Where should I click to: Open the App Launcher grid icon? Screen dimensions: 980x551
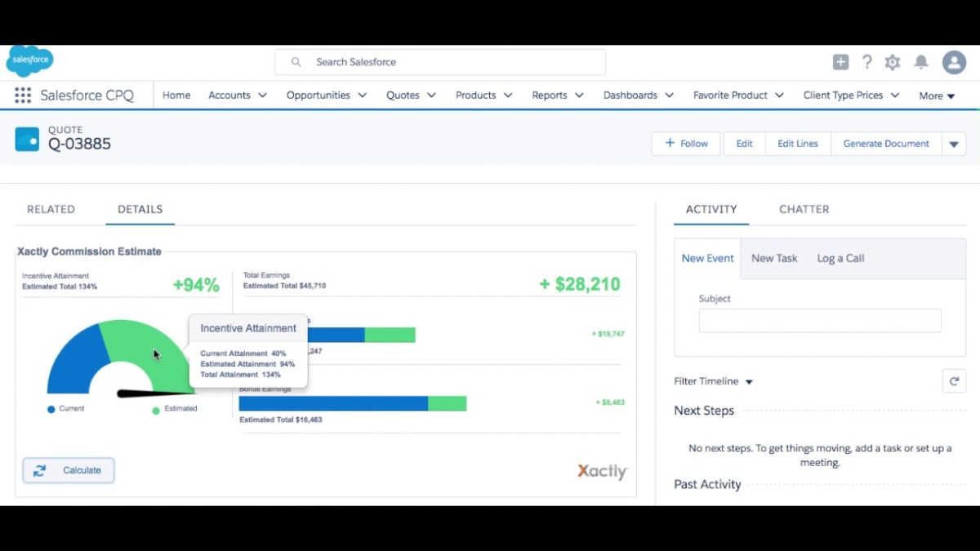(x=22, y=95)
